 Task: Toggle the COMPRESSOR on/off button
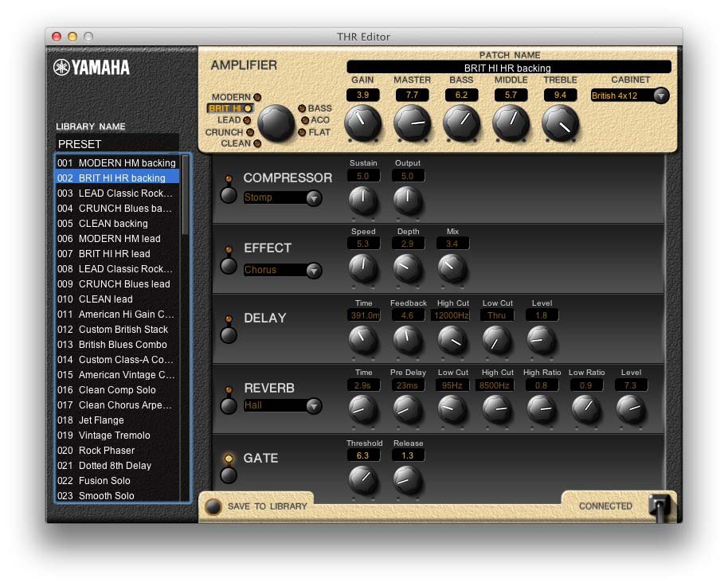(x=229, y=195)
